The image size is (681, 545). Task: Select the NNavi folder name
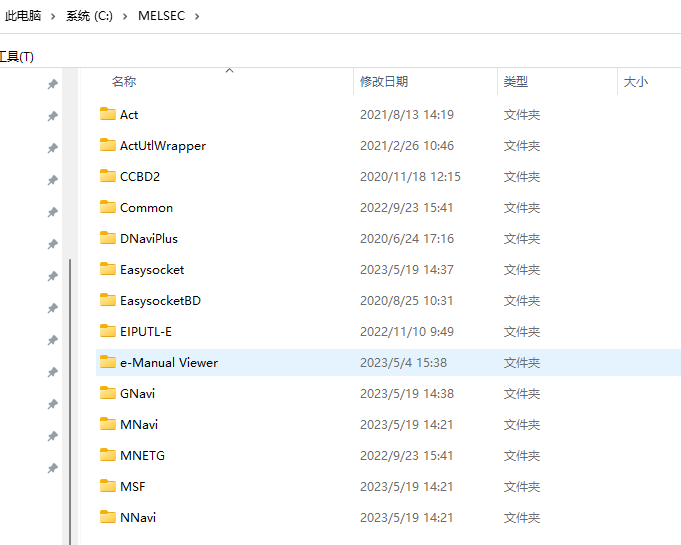pos(138,518)
